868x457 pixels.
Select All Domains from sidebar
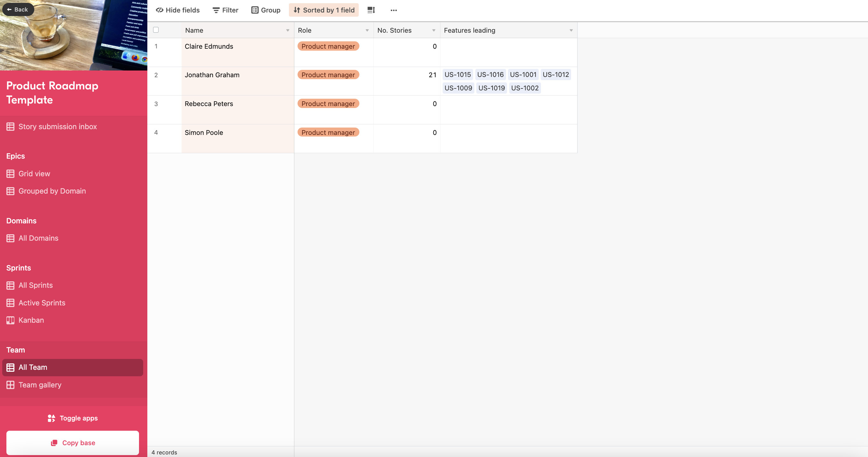38,238
